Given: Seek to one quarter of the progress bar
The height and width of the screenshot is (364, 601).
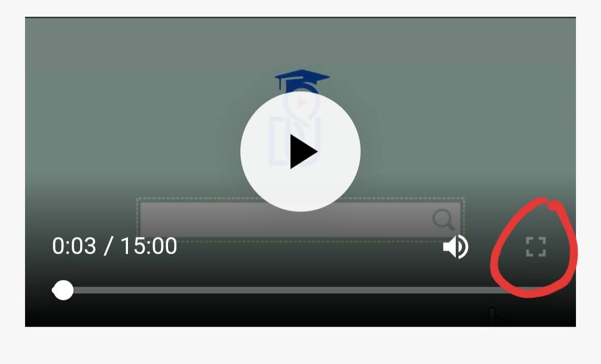Looking at the screenshot, I should (176, 290).
